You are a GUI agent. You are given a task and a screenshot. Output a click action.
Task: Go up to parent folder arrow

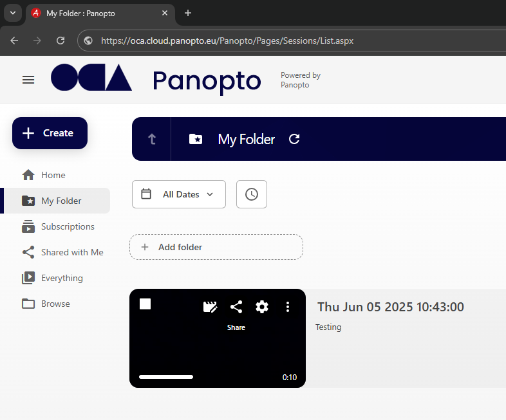tap(152, 139)
